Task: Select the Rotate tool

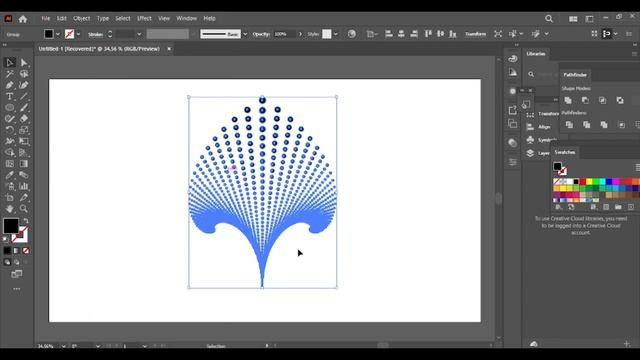Action: click(10, 130)
